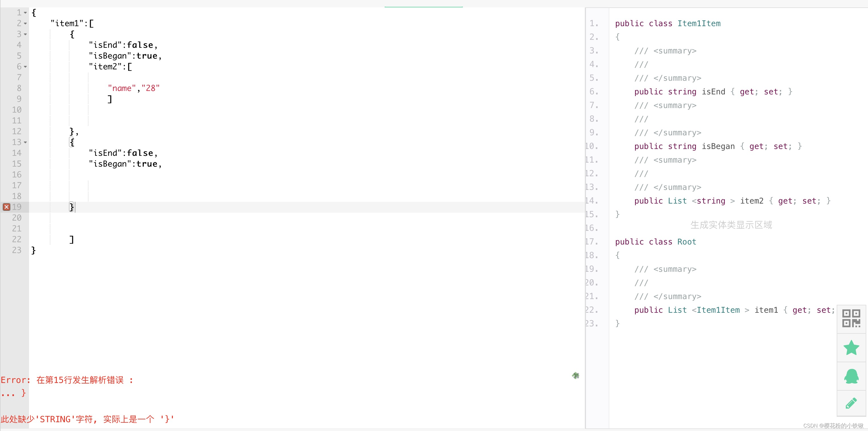Click 'public string isEnd' property line
The image size is (868, 431).
pyautogui.click(x=713, y=92)
